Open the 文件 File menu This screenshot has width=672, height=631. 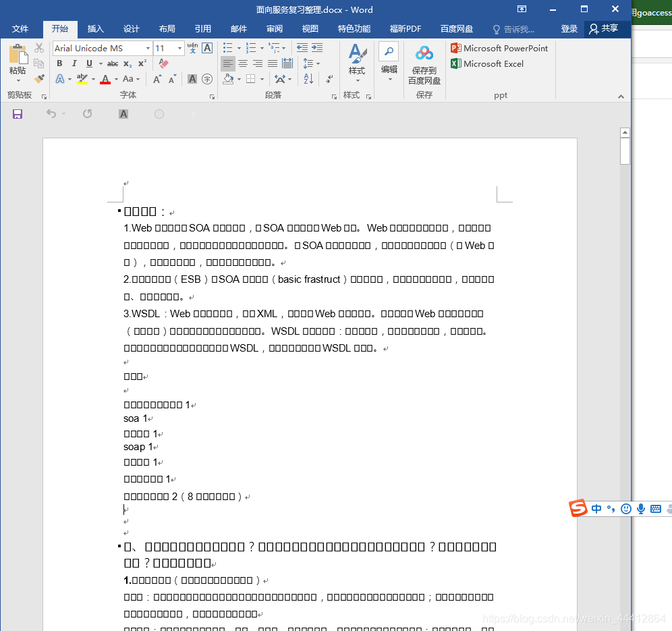(x=20, y=29)
